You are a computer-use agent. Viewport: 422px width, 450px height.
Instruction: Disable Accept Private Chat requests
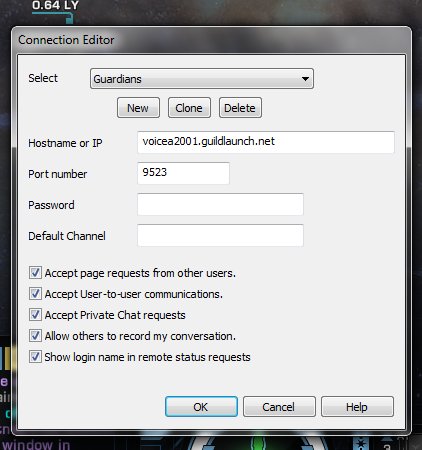pos(35,315)
